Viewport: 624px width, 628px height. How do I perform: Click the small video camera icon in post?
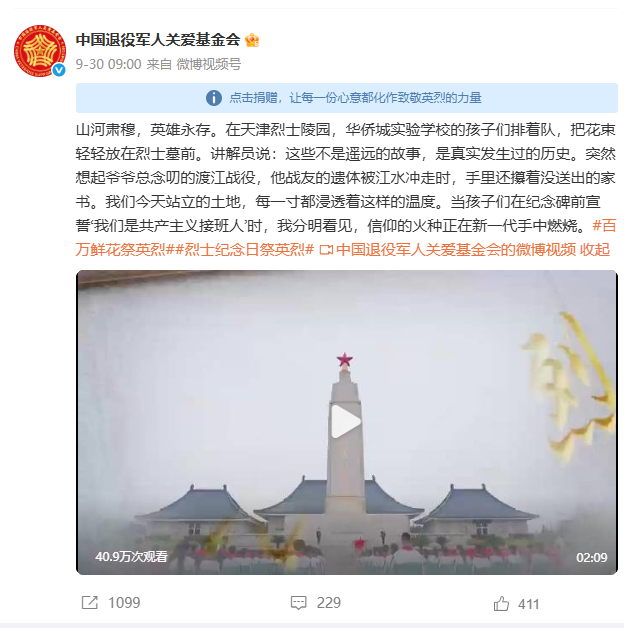[x=326, y=250]
